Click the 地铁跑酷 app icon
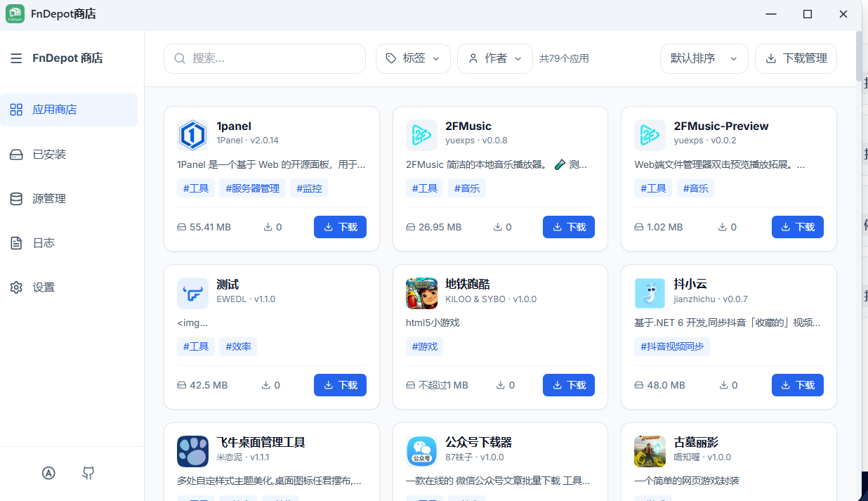This screenshot has width=868, height=501. pyautogui.click(x=421, y=293)
